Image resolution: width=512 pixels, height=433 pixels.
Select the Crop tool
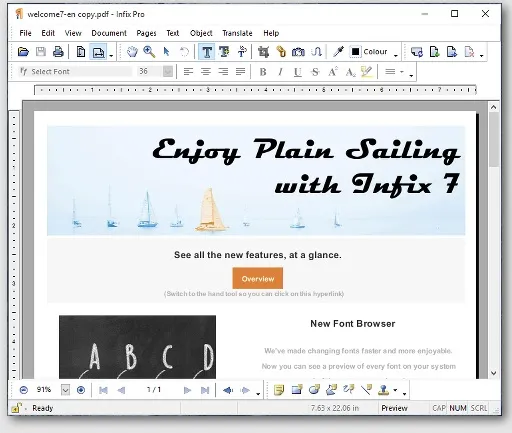[x=263, y=52]
